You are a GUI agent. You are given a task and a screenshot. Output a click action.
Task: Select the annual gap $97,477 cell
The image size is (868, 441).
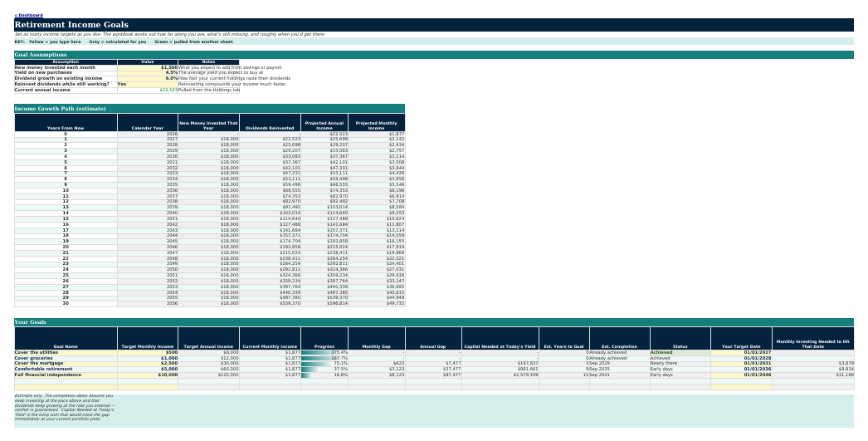click(x=433, y=375)
